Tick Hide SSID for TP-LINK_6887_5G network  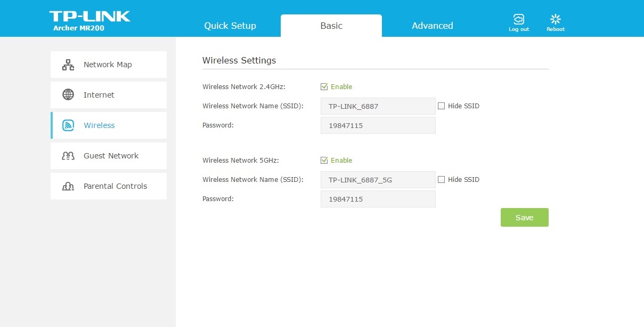441,180
